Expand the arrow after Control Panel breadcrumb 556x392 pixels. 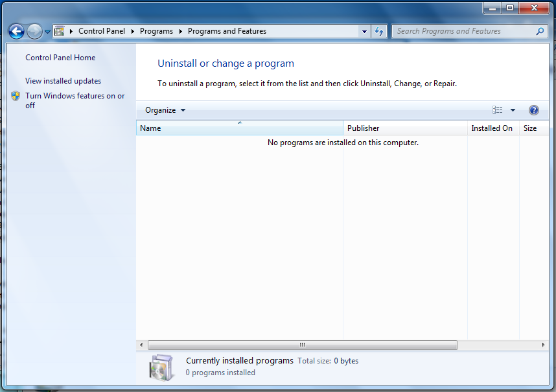pos(133,31)
